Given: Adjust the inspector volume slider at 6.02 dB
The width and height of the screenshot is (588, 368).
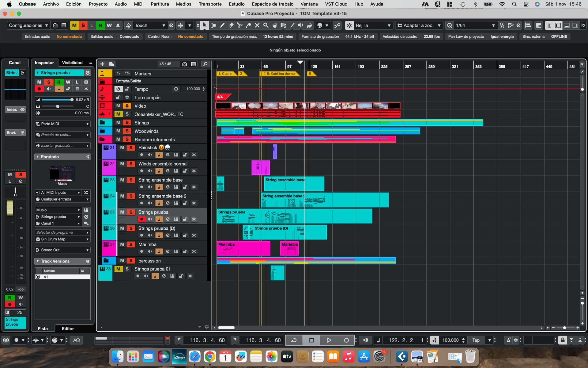Looking at the screenshot, I should 72,100.
